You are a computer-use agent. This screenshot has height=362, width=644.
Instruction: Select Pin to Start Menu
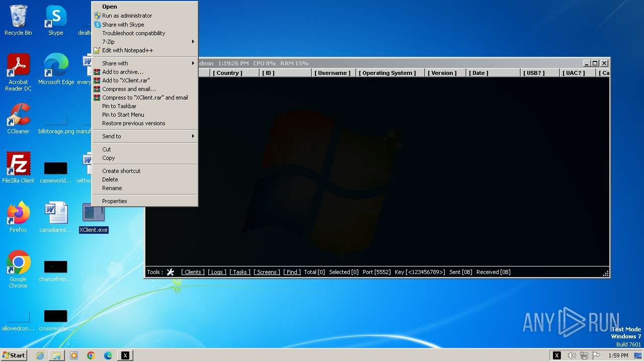click(x=144, y=115)
